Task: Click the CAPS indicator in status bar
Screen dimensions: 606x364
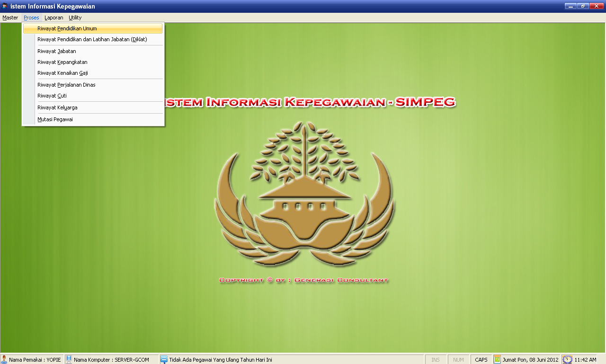Action: (481, 360)
